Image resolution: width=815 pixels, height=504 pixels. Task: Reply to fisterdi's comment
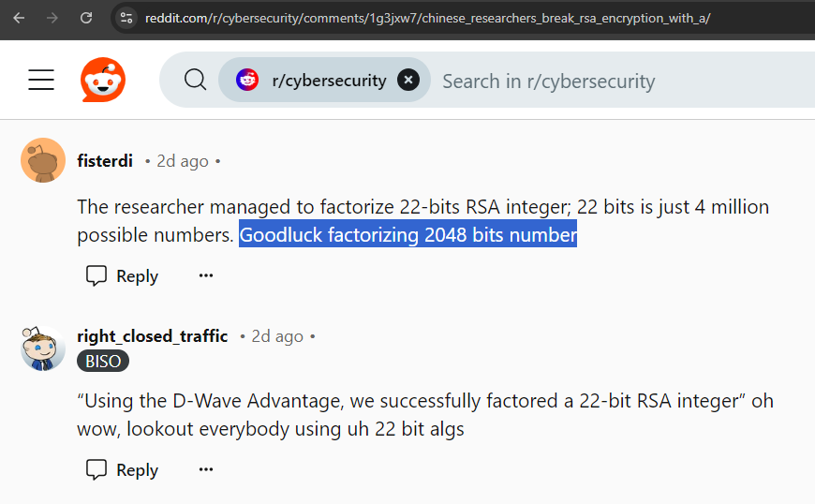tap(123, 276)
